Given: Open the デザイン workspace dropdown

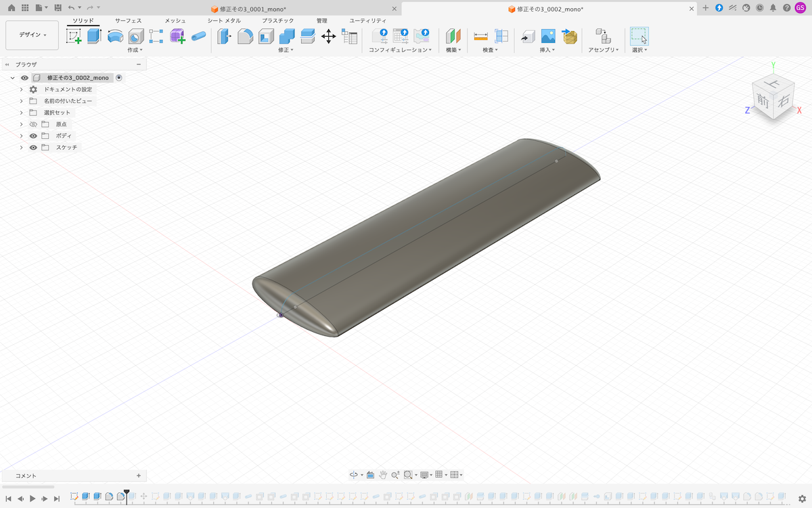Looking at the screenshot, I should pos(32,35).
